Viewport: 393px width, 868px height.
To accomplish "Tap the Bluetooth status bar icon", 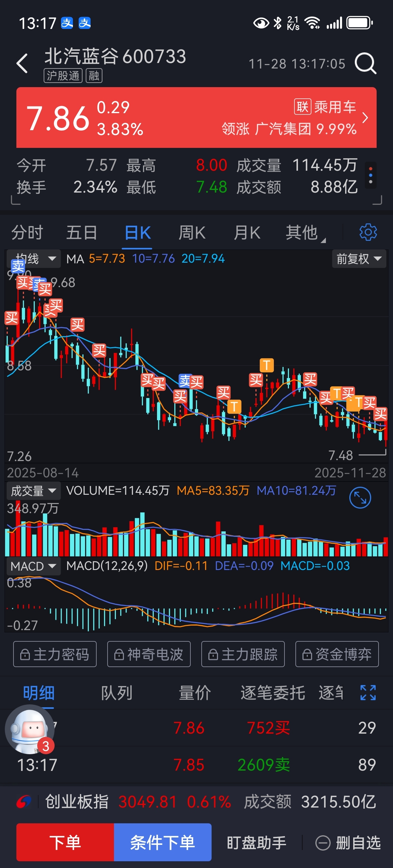I will pos(278,23).
